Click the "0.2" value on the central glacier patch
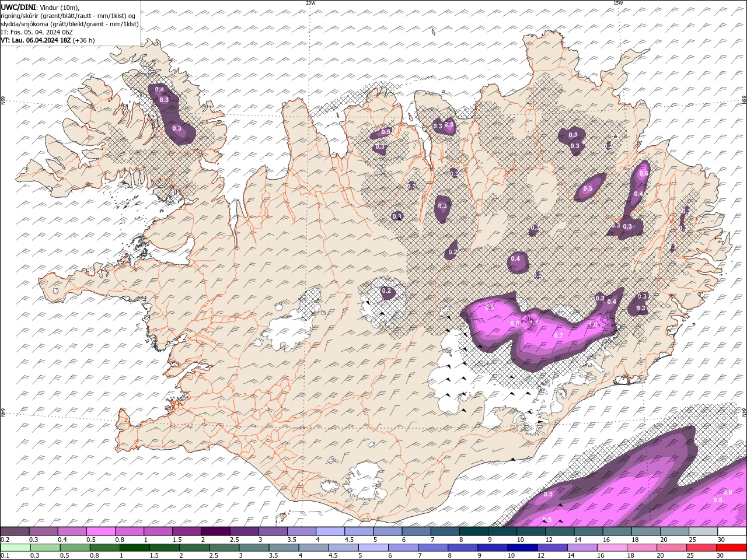This screenshot has width=747, height=560. (x=386, y=290)
